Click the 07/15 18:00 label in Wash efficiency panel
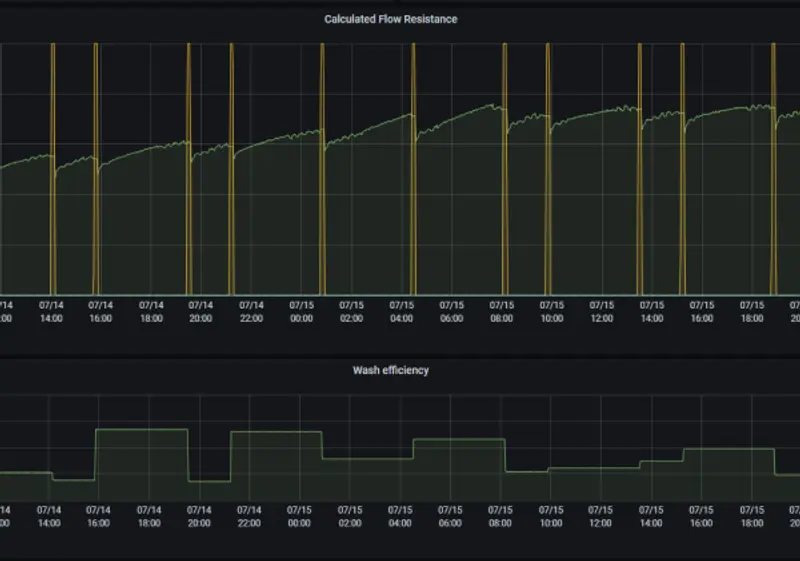800x561 pixels. [752, 516]
